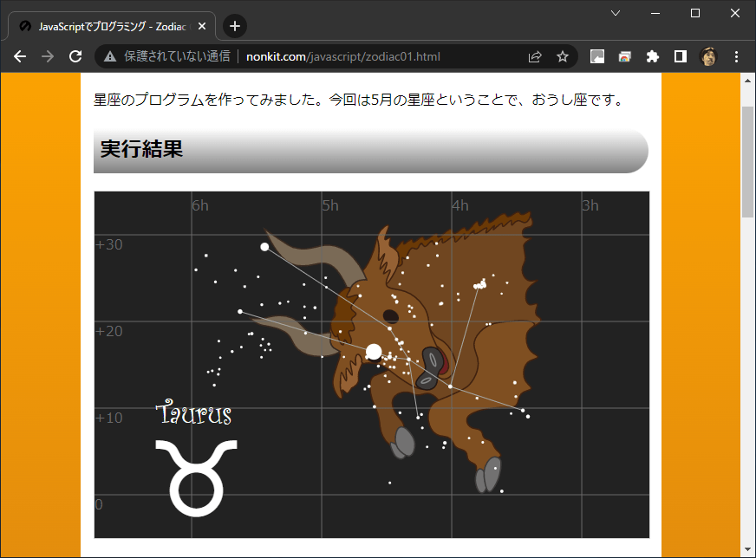
Task: Click the page scrollbar thumb
Action: 748,160
